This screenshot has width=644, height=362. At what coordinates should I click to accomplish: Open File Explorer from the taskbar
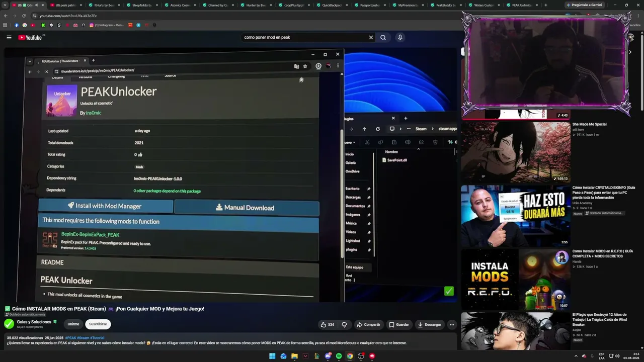pos(294,356)
